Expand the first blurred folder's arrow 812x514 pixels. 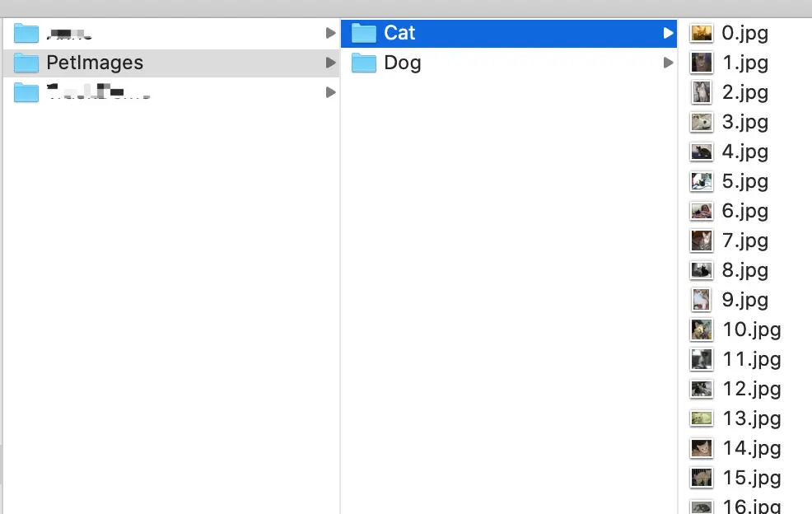pos(330,33)
